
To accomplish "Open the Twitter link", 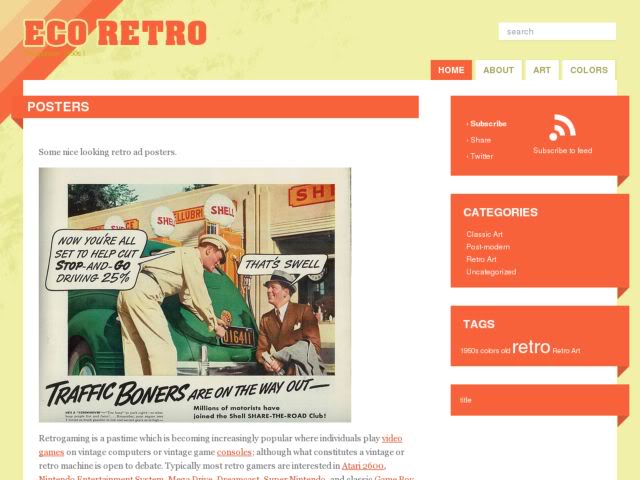I will coord(481,156).
